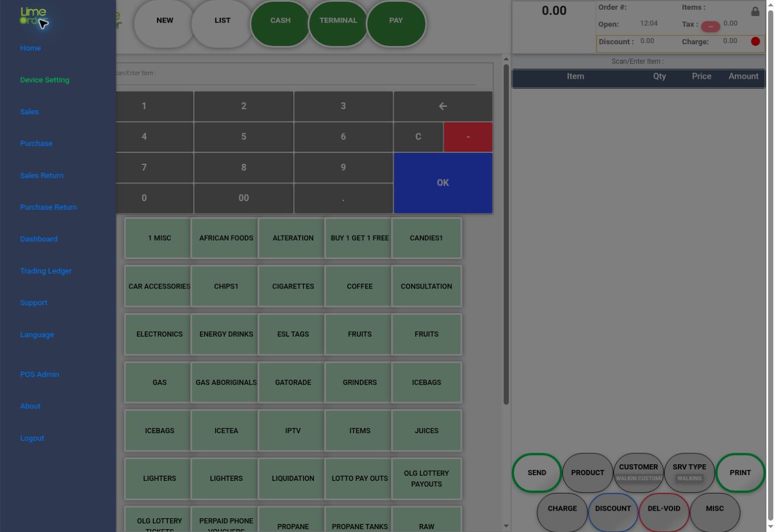
Task: Go to Sales in sidebar
Action: (x=29, y=112)
